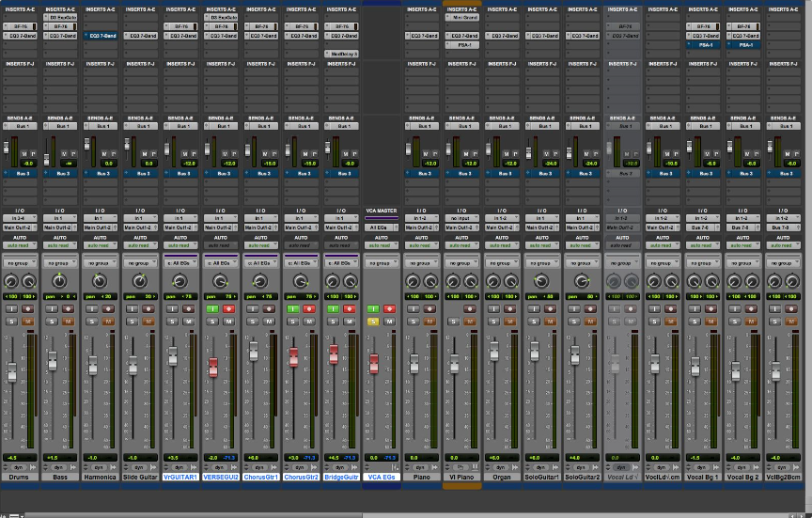812x518 pixels.
Task: Solo the VCA EGs master track
Action: (x=373, y=322)
